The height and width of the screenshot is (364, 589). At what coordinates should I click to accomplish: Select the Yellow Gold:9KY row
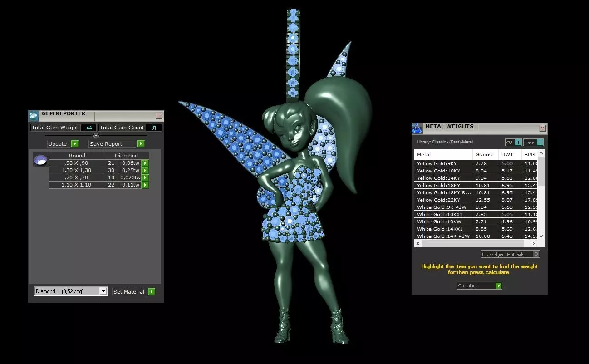point(476,163)
